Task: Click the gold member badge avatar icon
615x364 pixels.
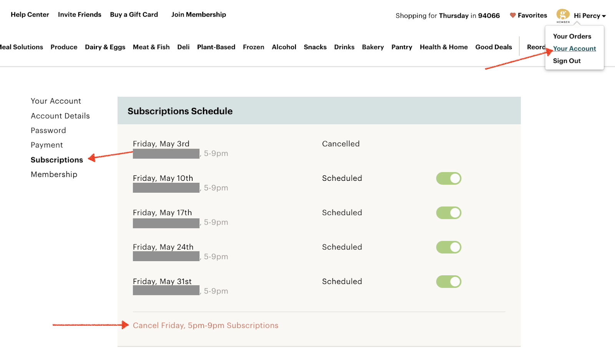Action: 563,15
